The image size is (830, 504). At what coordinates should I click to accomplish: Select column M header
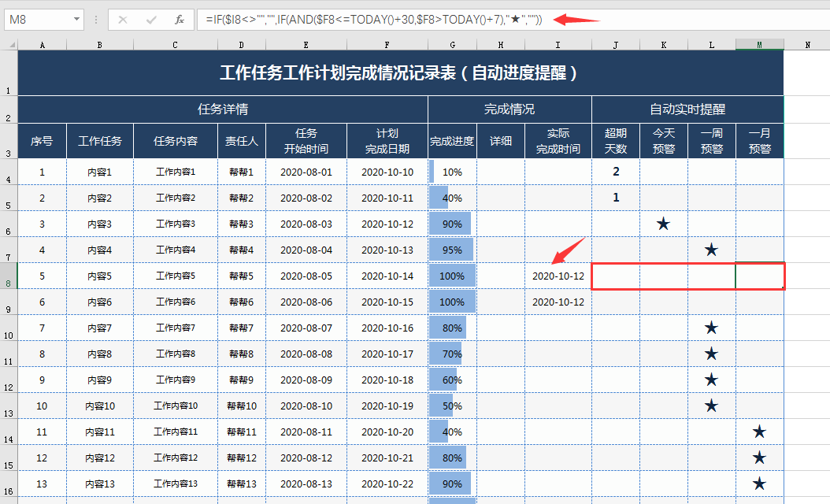[x=760, y=45]
